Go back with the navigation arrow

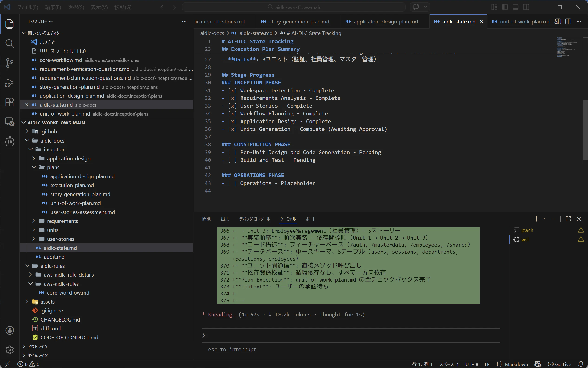[x=163, y=7]
